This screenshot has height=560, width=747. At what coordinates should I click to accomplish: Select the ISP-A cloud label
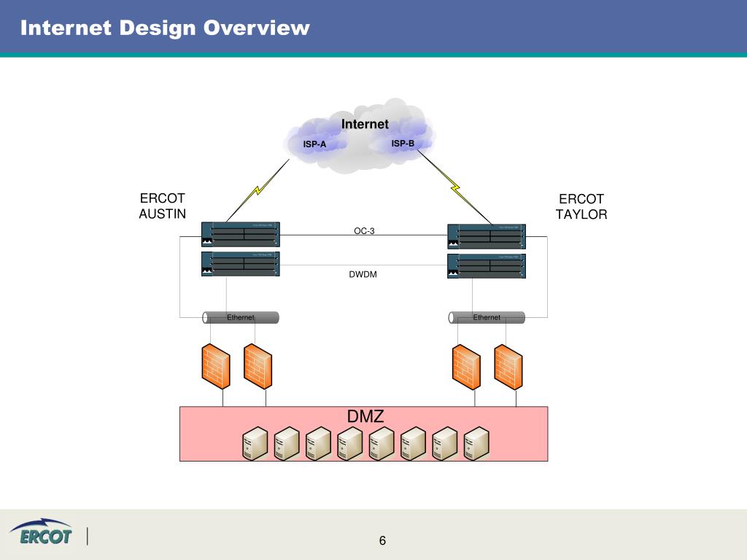(x=314, y=144)
